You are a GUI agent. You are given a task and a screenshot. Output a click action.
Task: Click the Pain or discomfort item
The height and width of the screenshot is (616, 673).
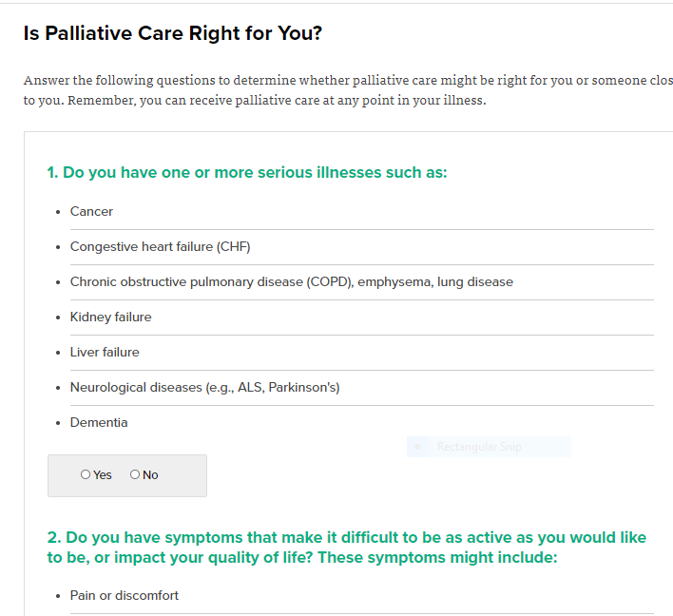[x=124, y=596]
